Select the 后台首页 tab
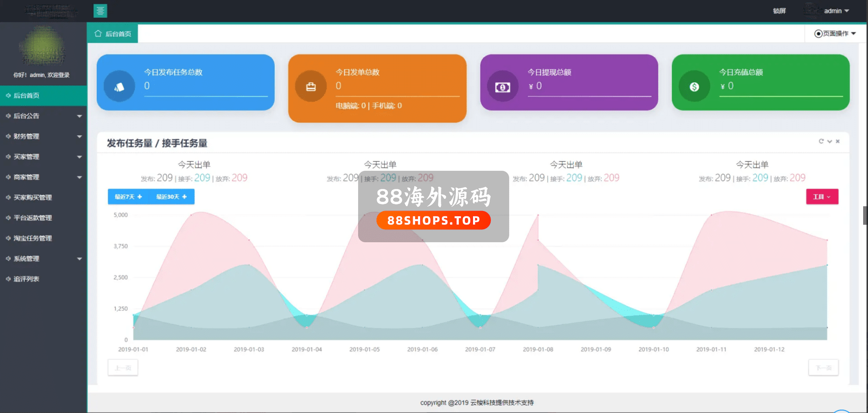868x413 pixels. pyautogui.click(x=113, y=34)
